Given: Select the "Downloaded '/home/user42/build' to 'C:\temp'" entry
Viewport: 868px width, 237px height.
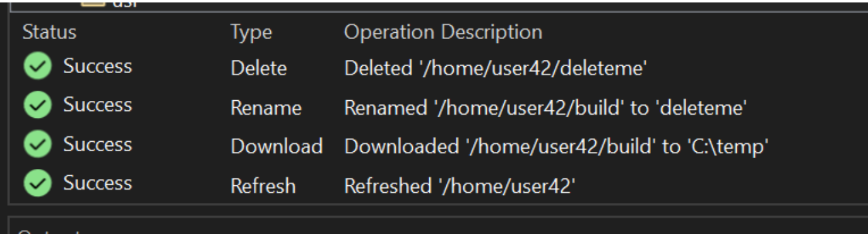Looking at the screenshot, I should [x=556, y=147].
